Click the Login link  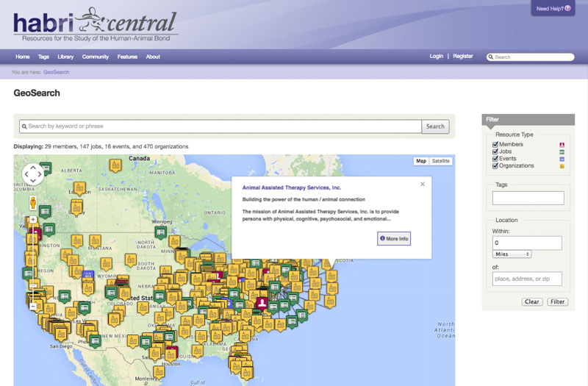[436, 57]
